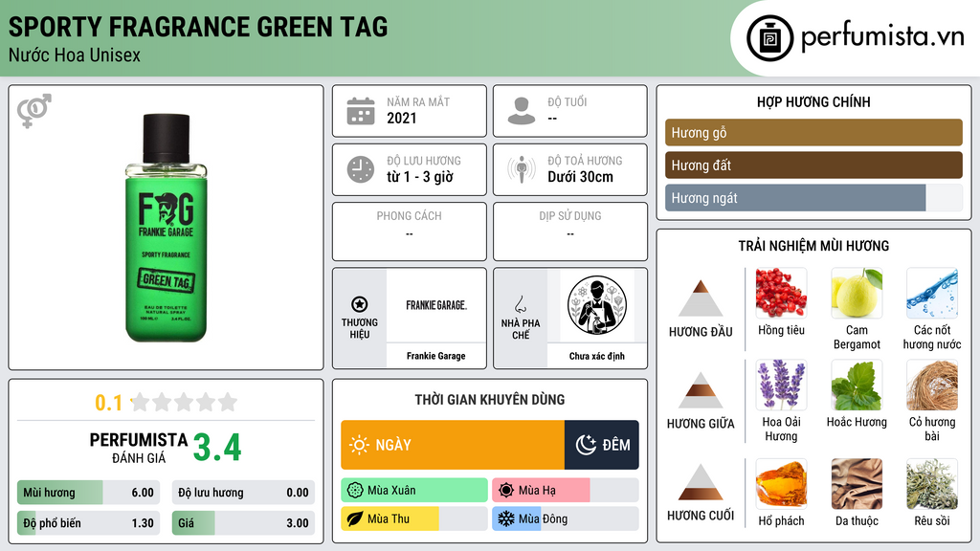
Task: Click the Mùa Hạ season bar
Action: (x=565, y=491)
